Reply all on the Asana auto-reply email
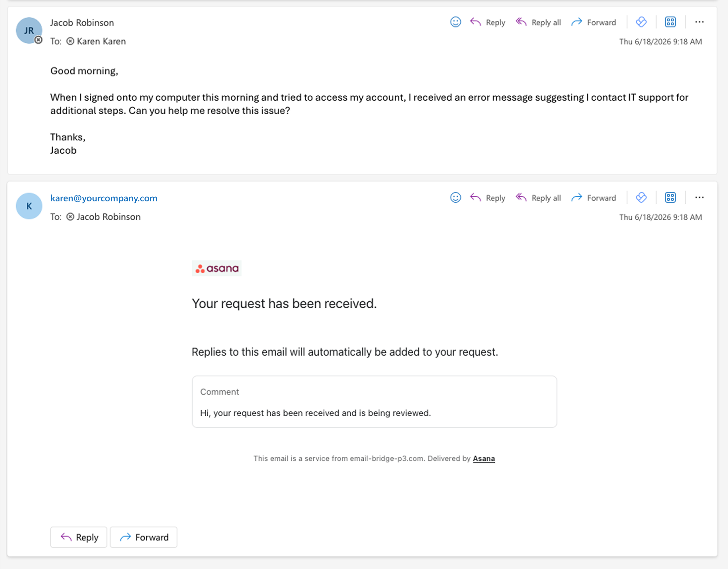The width and height of the screenshot is (728, 569). [x=538, y=198]
